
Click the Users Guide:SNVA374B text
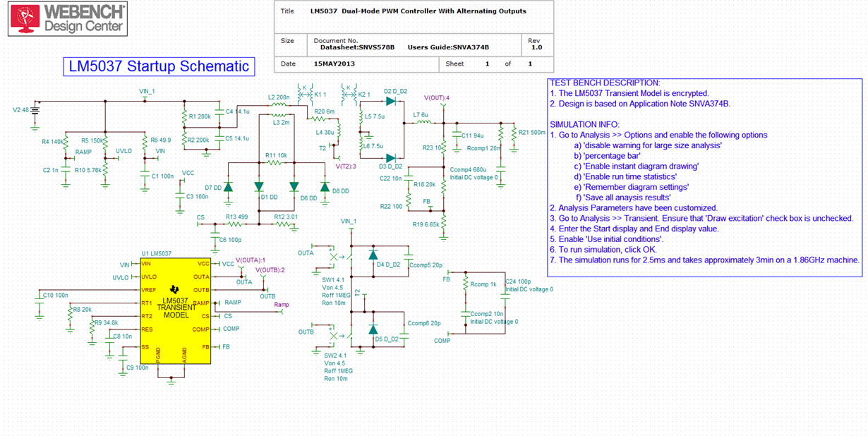point(448,47)
